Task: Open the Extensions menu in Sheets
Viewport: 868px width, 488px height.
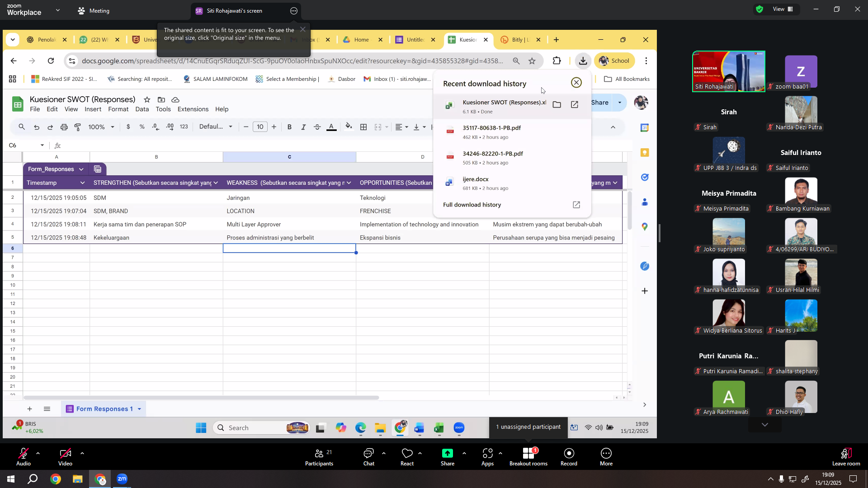Action: click(193, 109)
